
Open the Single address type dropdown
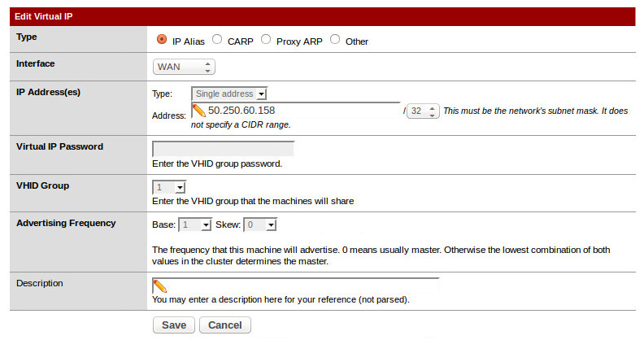pyautogui.click(x=229, y=94)
